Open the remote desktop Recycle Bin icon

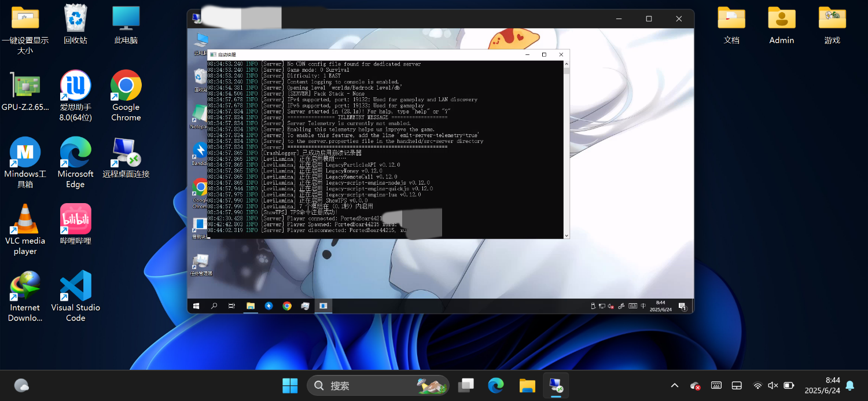200,80
